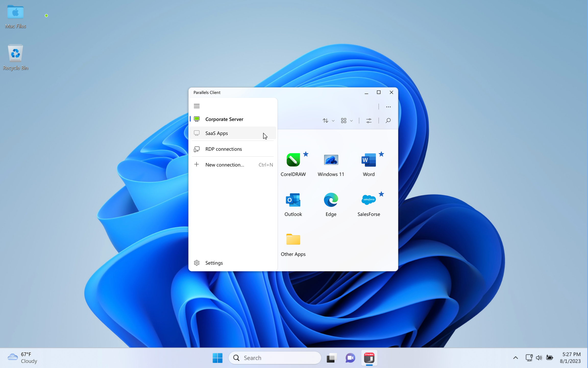
Task: Collapse the hamburger navigation menu
Action: [197, 106]
